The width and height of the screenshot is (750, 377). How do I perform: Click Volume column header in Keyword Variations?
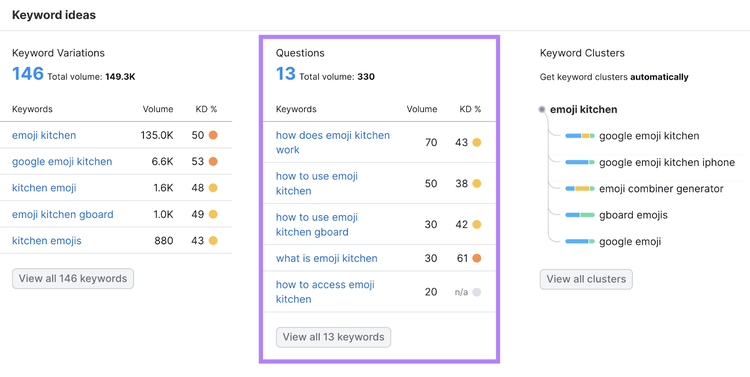click(158, 109)
